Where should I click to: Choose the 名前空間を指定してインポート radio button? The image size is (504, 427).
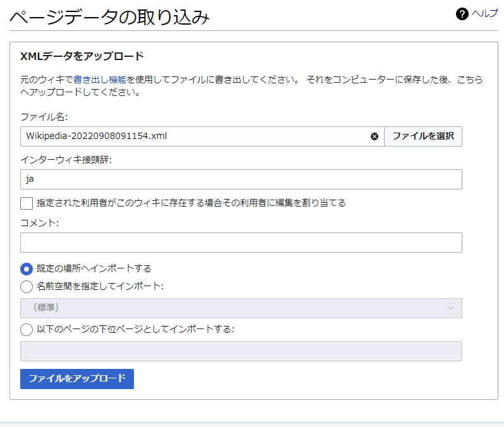coord(27,287)
